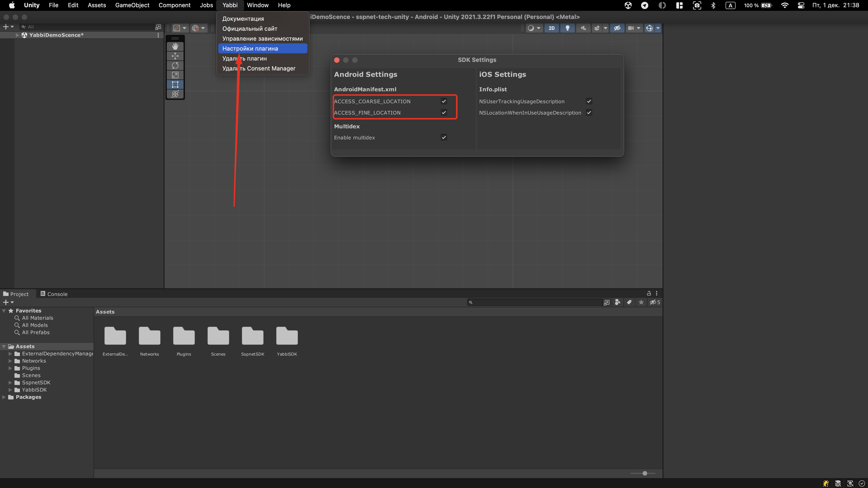
Task: Open the YabbiSDK folder thumbnail
Action: (287, 336)
